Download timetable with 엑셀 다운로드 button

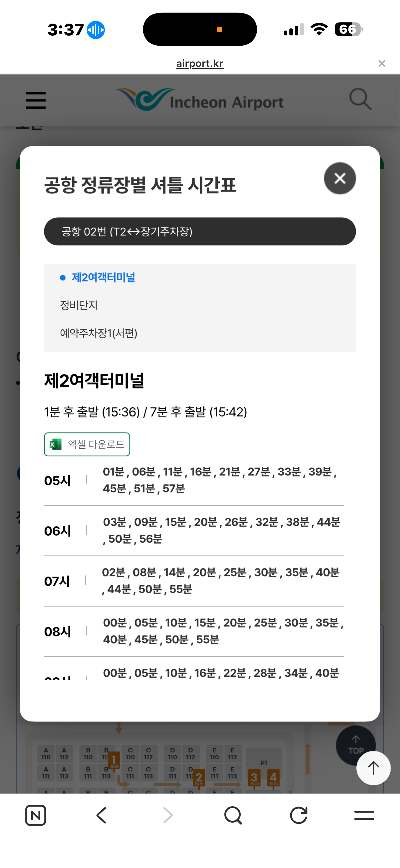click(87, 444)
